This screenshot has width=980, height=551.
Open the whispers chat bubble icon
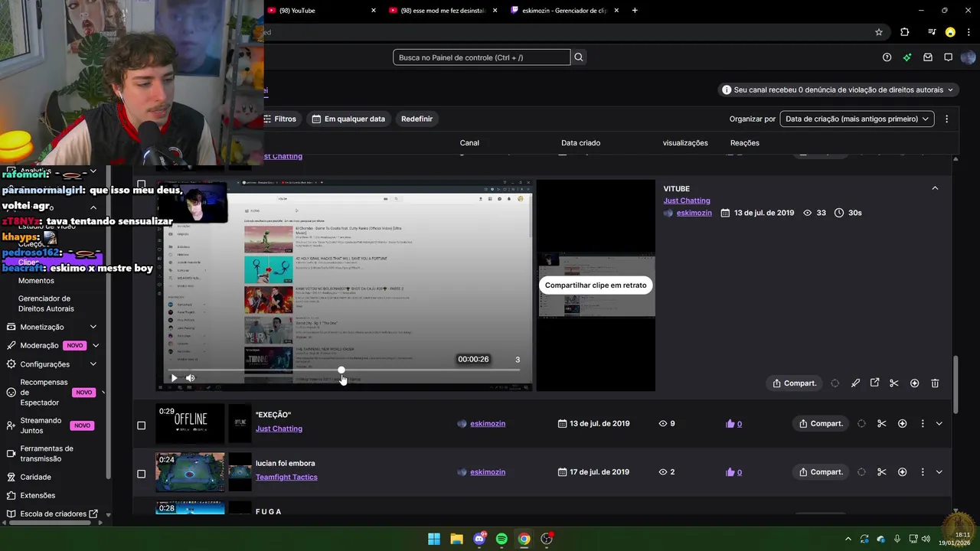point(948,57)
